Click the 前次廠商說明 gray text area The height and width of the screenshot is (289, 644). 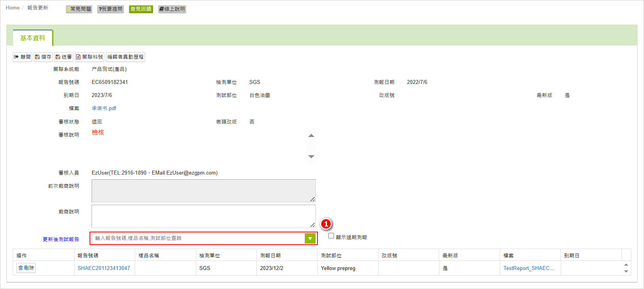204,191
